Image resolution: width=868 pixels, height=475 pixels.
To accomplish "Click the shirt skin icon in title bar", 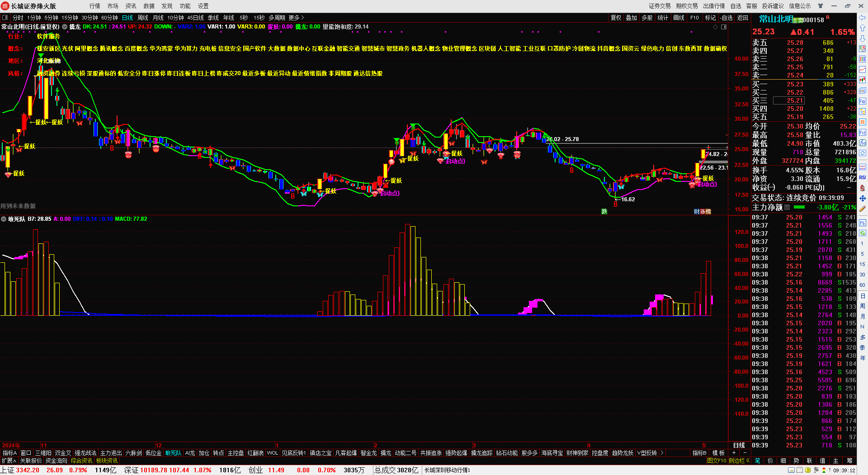I will click(821, 6).
